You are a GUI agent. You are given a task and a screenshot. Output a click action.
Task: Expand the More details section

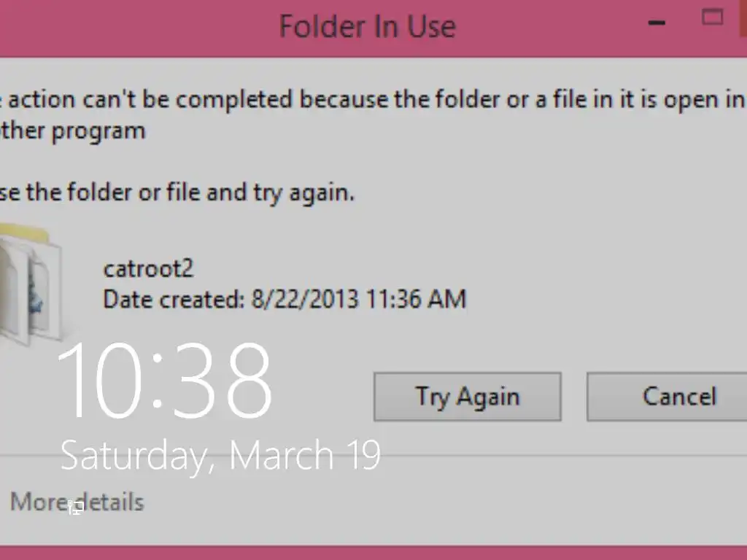click(77, 502)
